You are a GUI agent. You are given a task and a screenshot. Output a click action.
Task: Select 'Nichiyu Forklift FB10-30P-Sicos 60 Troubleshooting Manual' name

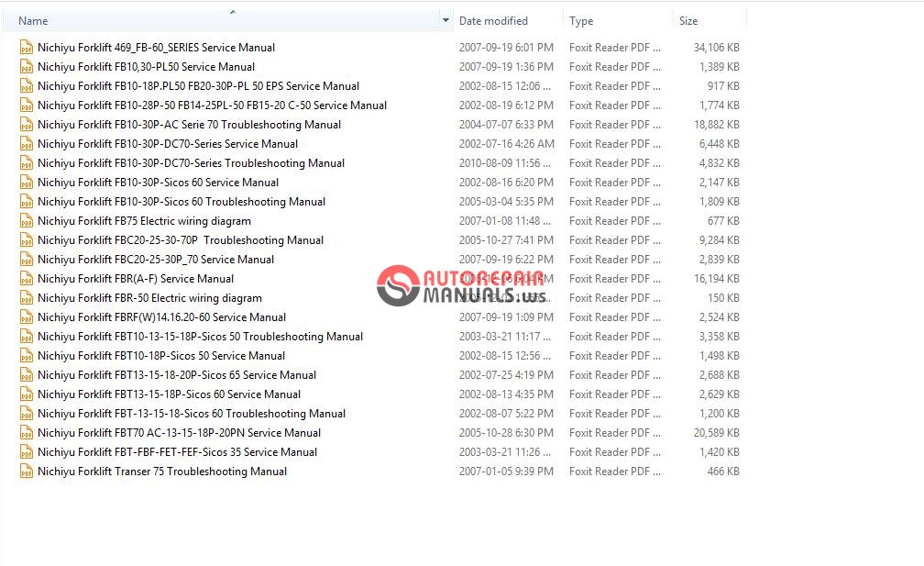click(x=181, y=202)
